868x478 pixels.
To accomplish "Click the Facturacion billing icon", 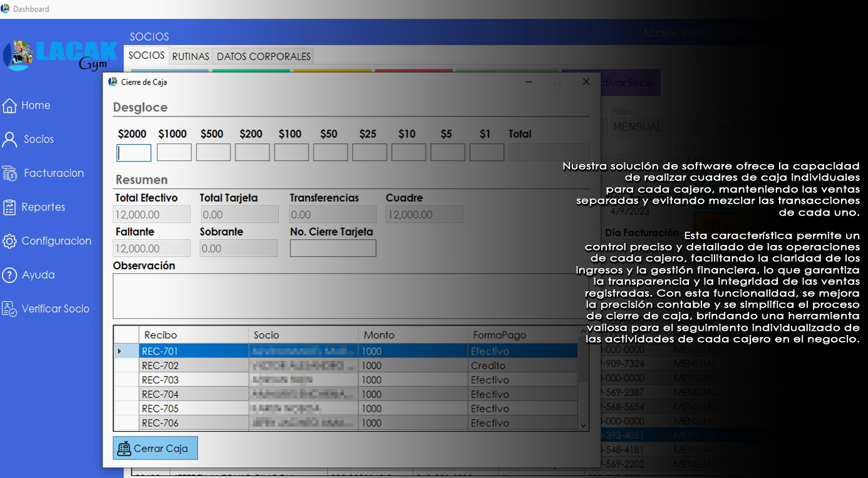I will [9, 174].
